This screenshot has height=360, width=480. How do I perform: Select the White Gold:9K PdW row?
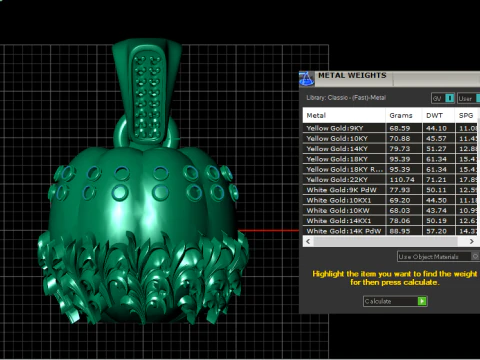tap(390, 190)
